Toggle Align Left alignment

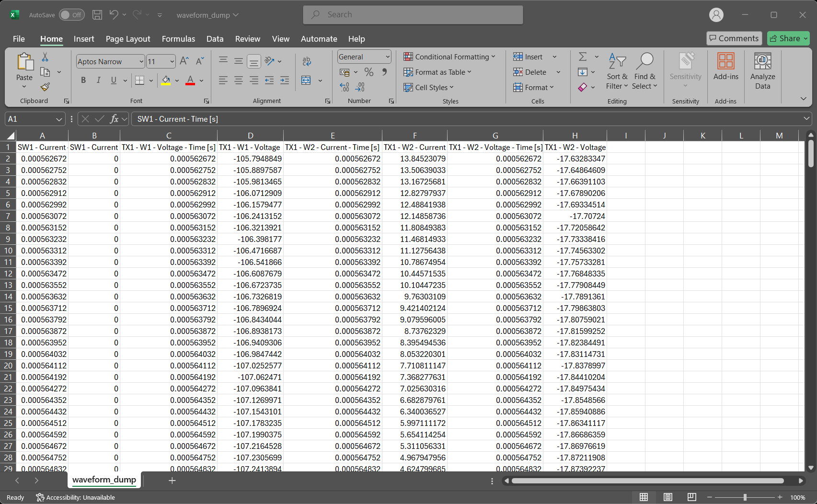(223, 80)
